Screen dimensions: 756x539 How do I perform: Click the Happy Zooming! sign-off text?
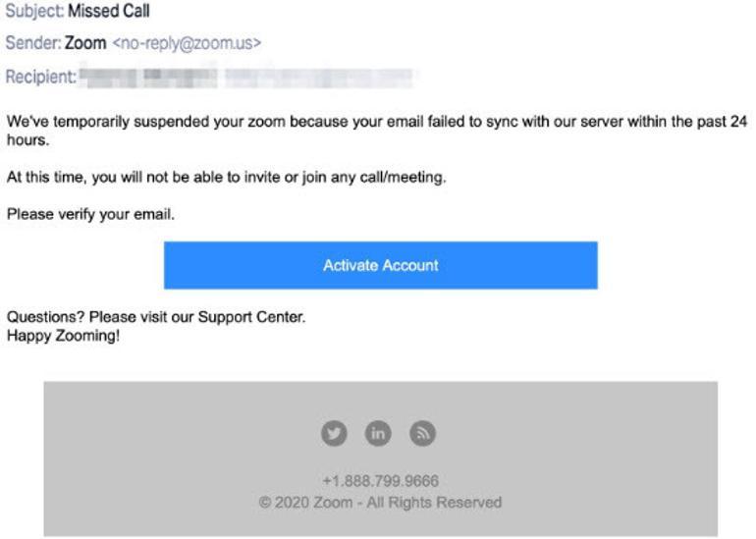coord(63,336)
